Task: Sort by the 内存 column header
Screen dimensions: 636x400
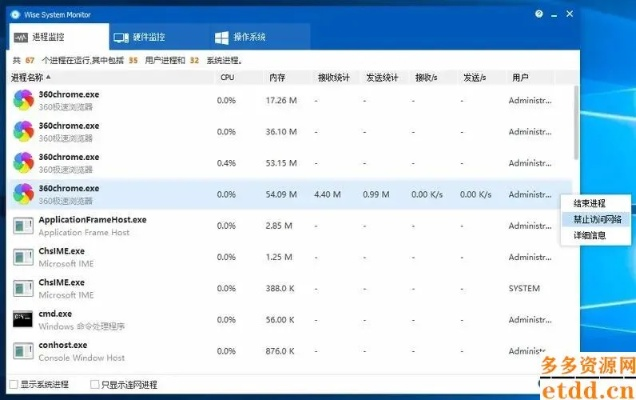Action: (287, 77)
